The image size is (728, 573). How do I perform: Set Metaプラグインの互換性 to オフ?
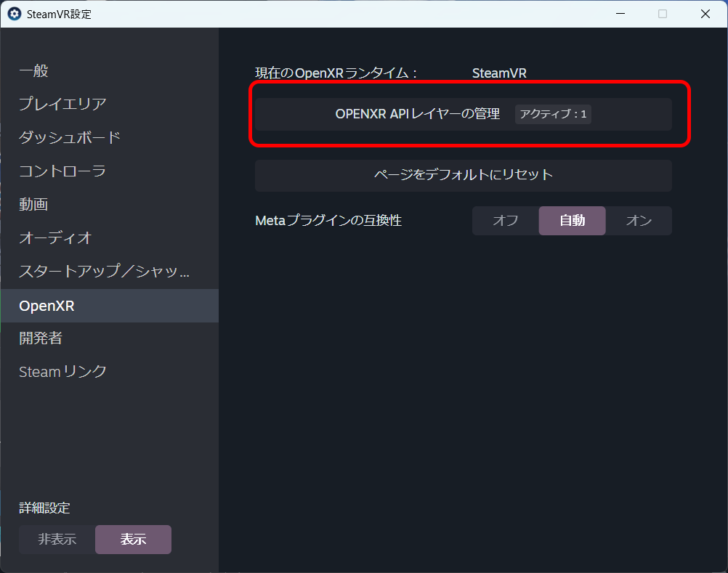coord(506,220)
